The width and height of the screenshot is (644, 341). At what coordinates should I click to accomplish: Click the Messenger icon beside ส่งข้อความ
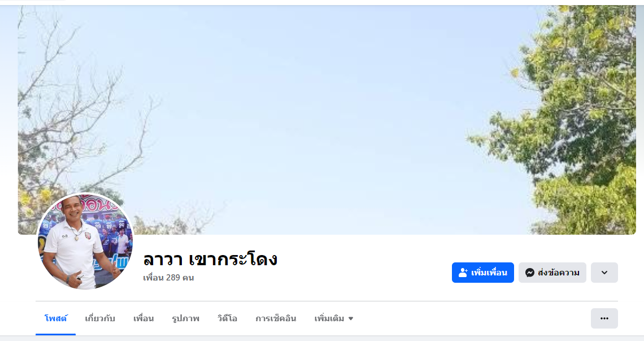coord(530,273)
